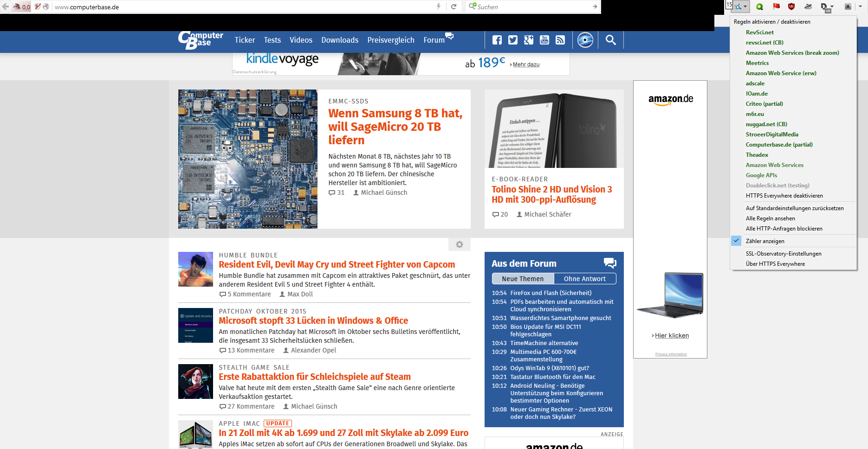Click comment bubble with 31 comments
868x449 pixels.
coord(337,192)
